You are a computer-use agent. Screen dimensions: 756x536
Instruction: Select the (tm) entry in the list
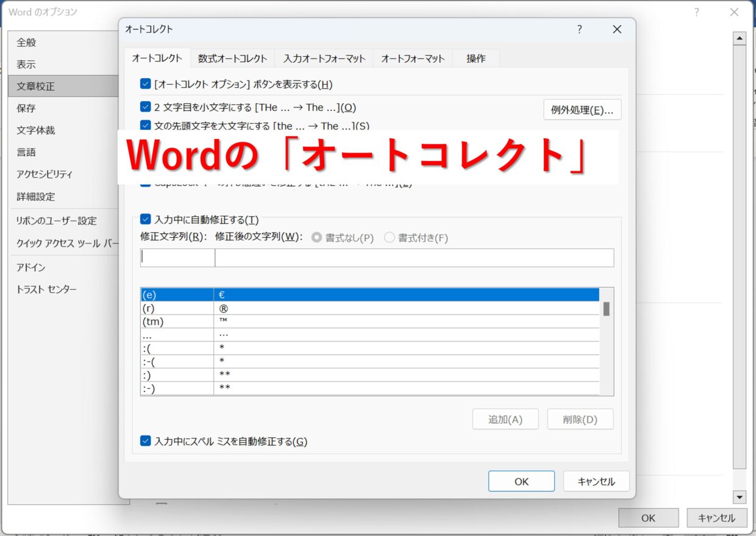[x=177, y=322]
